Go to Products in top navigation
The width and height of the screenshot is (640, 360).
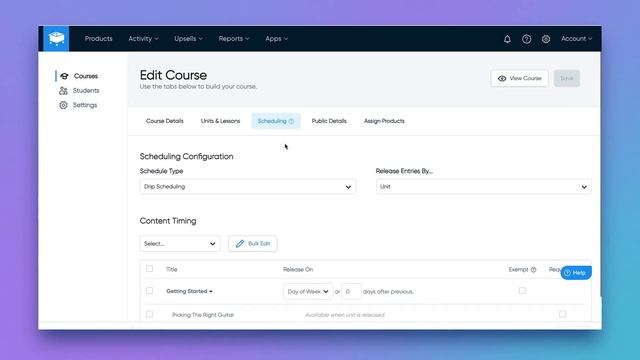[x=98, y=39]
